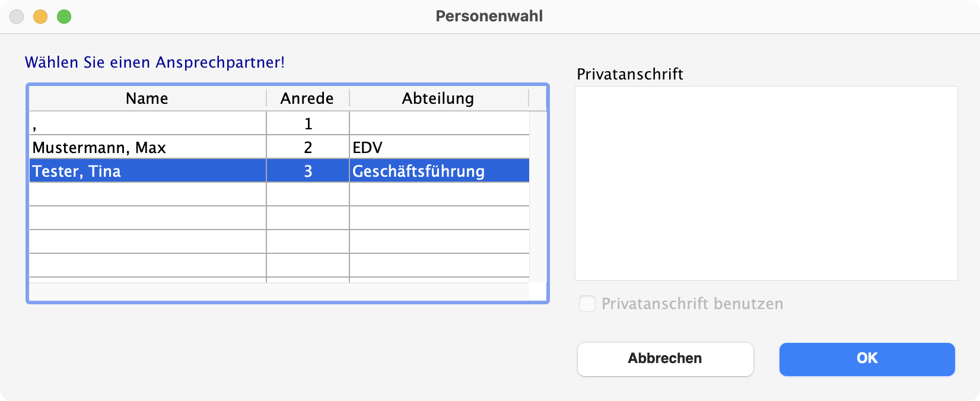Enable the Privatanschrift benutzen checkbox
980x401 pixels.
[587, 304]
